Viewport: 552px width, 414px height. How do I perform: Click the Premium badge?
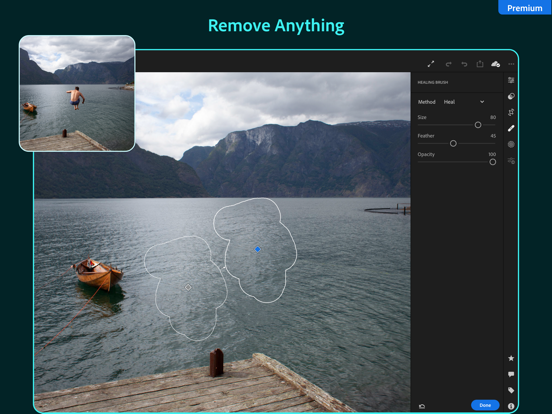point(525,7)
